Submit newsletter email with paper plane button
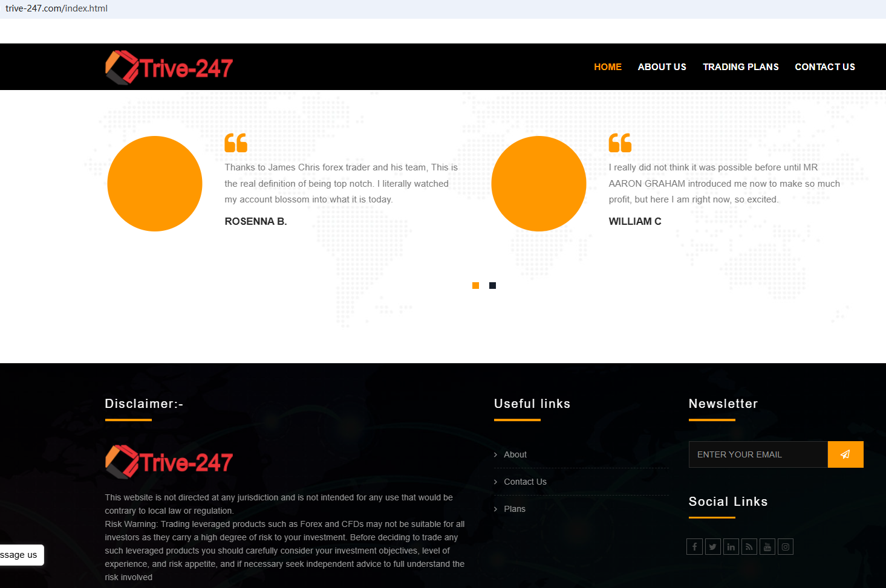Screen dimensions: 886x588 coord(845,454)
